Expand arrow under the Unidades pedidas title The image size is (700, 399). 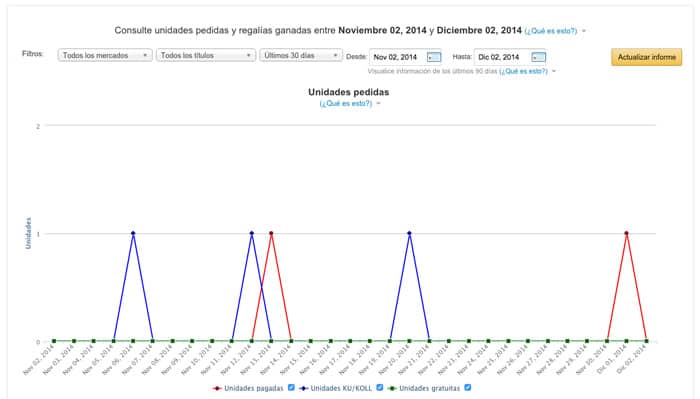click(379, 104)
